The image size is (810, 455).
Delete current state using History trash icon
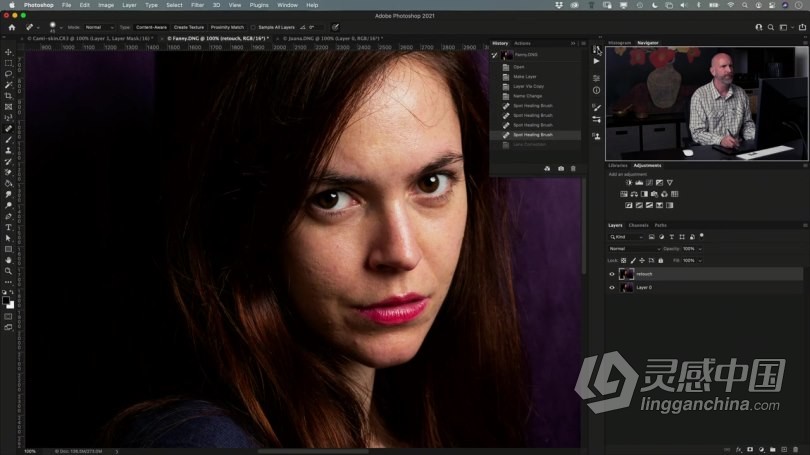pyautogui.click(x=573, y=168)
